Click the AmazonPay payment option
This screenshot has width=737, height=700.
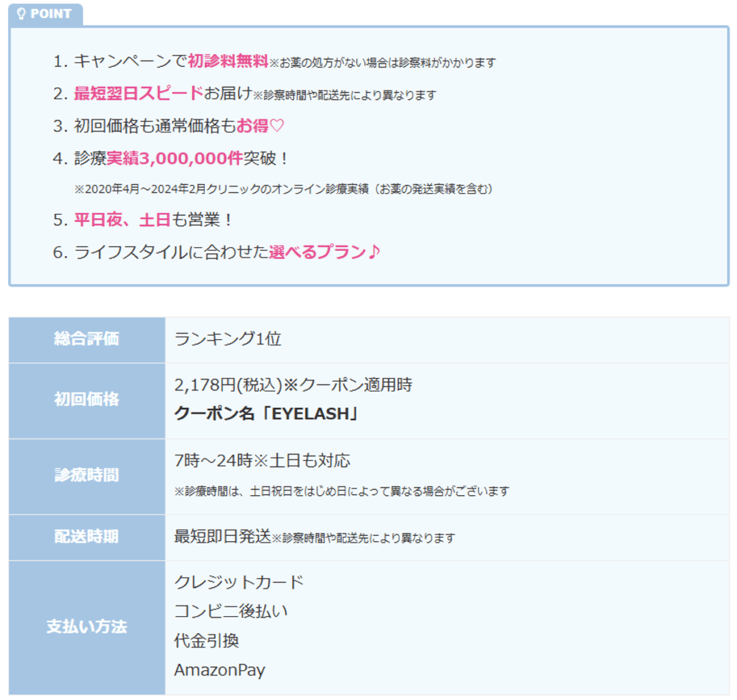220,671
